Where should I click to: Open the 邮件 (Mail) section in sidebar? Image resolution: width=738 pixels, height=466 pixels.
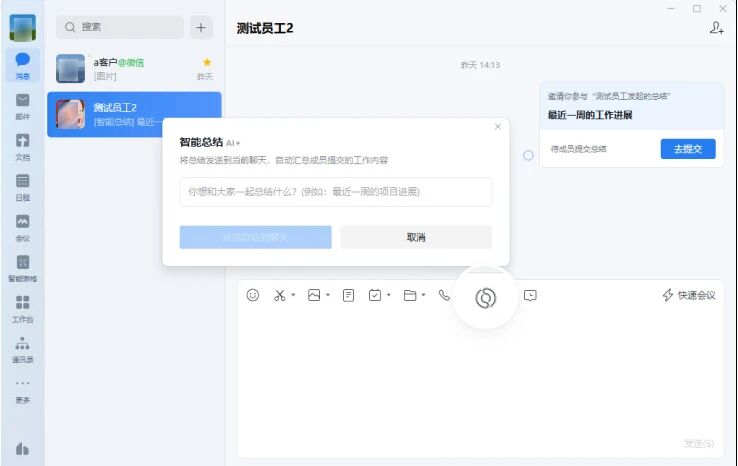coord(22,106)
